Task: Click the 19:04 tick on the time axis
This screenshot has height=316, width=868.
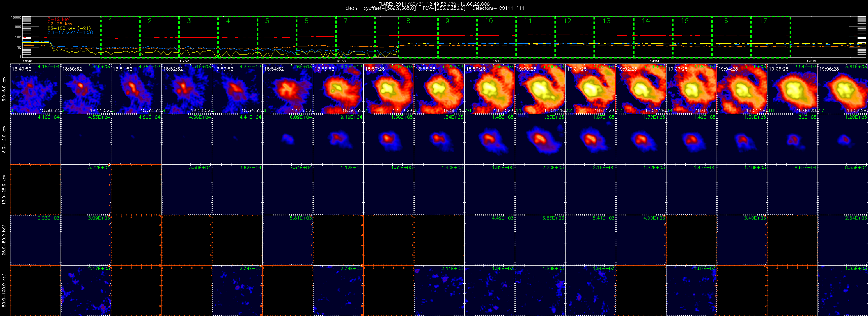Action: [654, 61]
